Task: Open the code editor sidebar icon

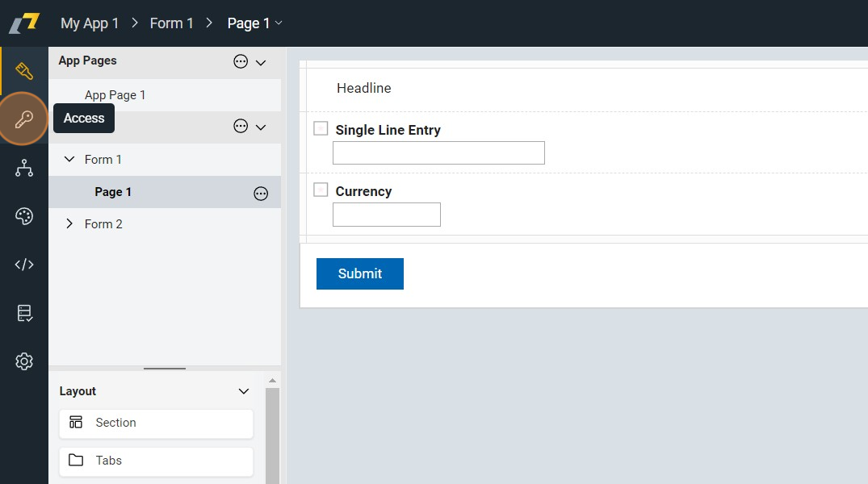Action: click(x=24, y=265)
